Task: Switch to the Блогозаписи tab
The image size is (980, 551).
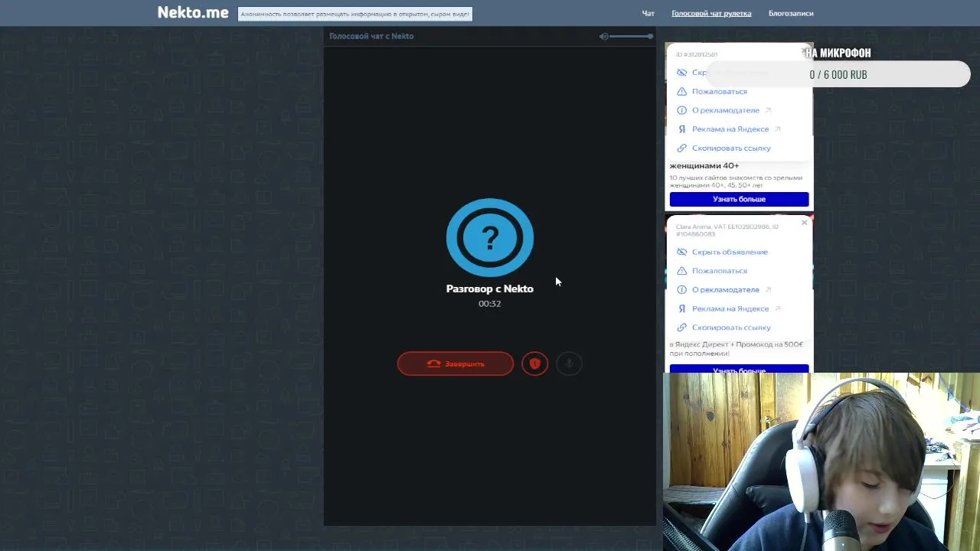Action: click(791, 13)
